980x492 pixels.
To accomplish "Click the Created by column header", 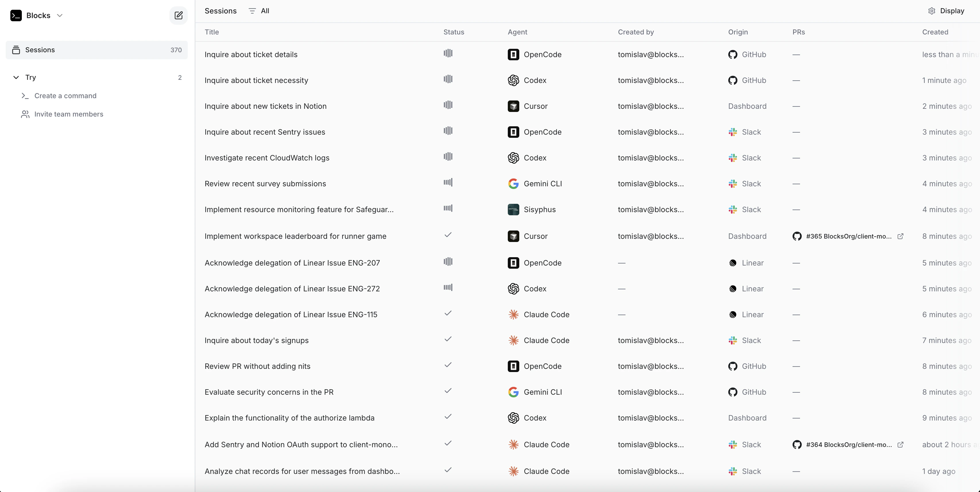I will coord(636,32).
